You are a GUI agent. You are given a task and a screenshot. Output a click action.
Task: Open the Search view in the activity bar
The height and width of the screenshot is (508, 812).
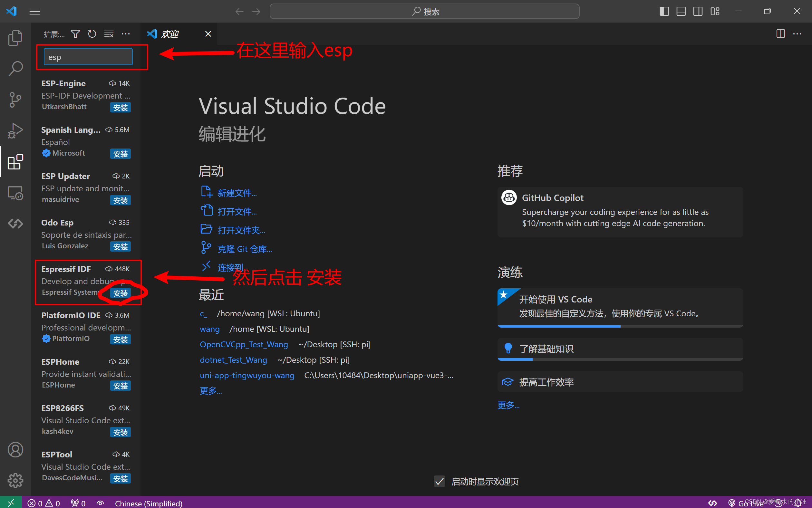tap(15, 68)
